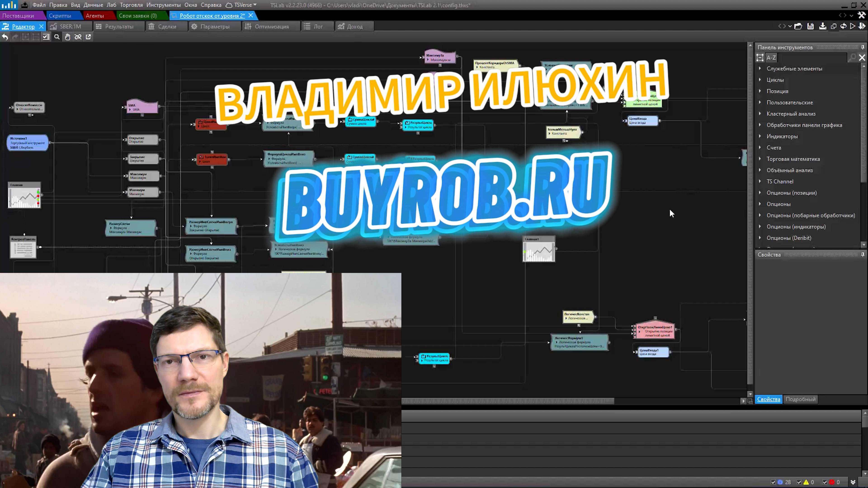Screen dimensions: 868x488
Task: Click the floppy disk save icon
Action: click(x=810, y=26)
